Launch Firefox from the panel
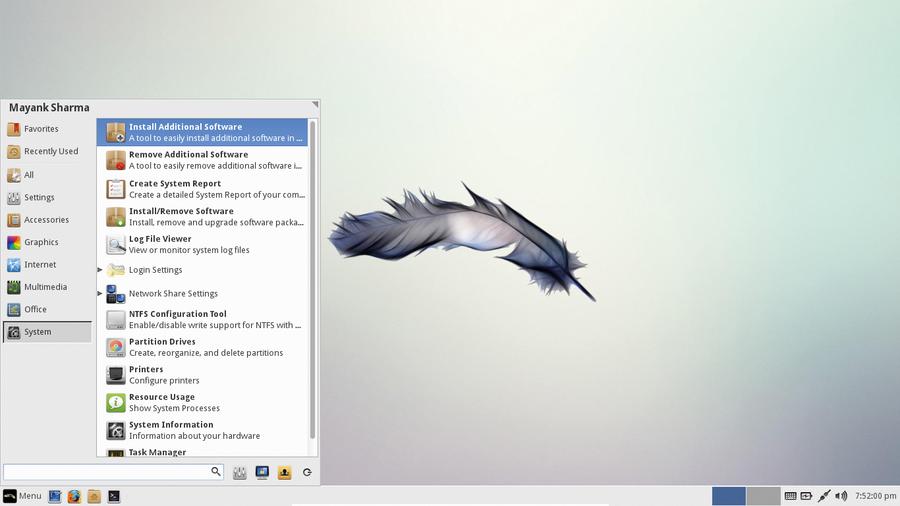 [x=74, y=496]
